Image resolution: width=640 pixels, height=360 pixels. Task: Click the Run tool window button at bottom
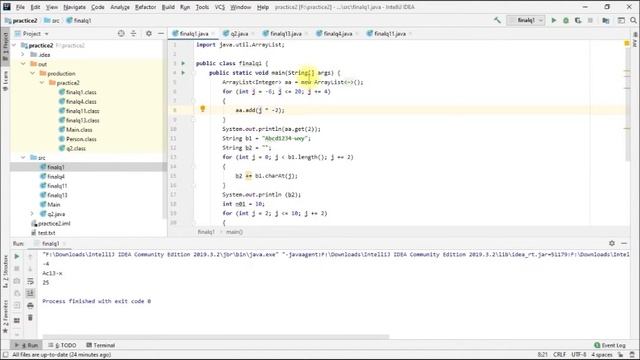tap(26, 345)
